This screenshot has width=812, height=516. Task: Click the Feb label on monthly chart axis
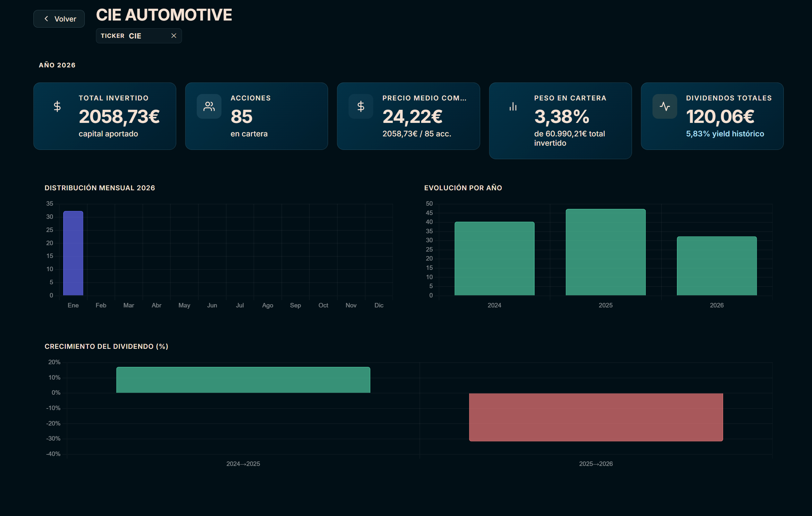pyautogui.click(x=101, y=305)
